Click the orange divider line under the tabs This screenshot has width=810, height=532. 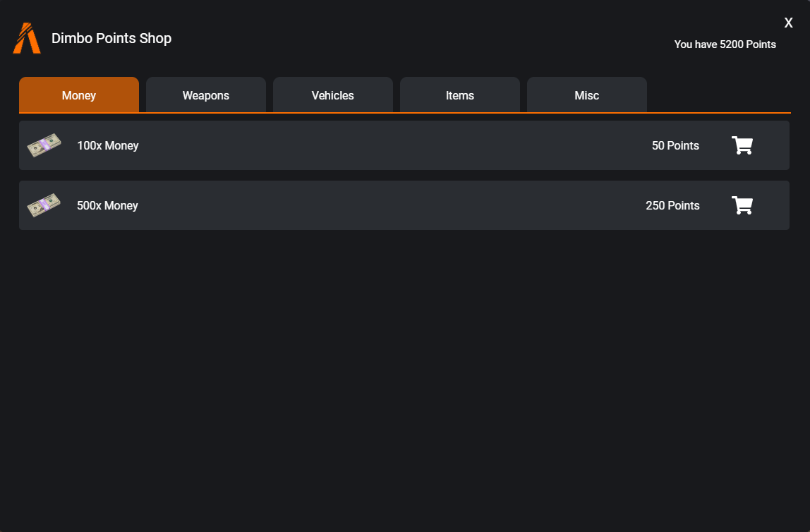pyautogui.click(x=405, y=113)
